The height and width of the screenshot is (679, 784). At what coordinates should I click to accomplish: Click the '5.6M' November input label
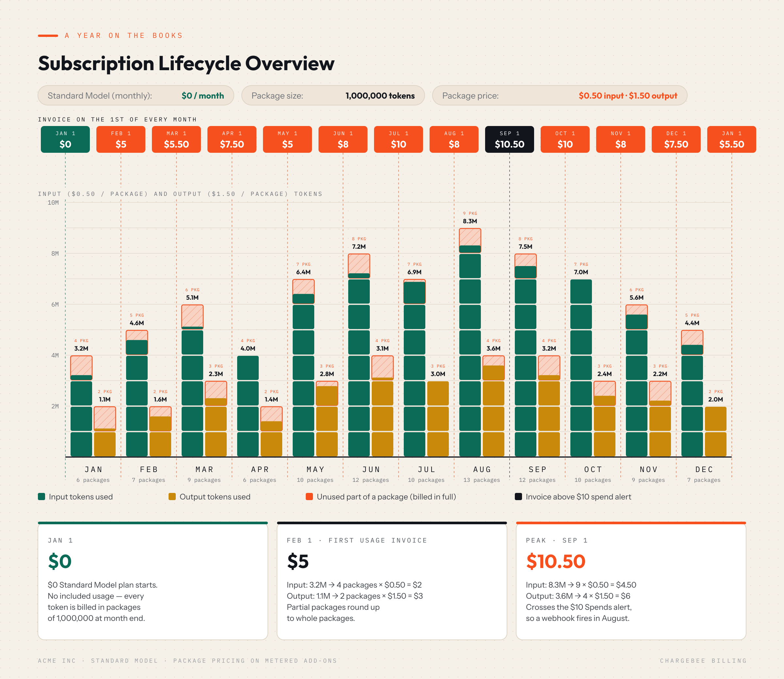click(x=637, y=297)
